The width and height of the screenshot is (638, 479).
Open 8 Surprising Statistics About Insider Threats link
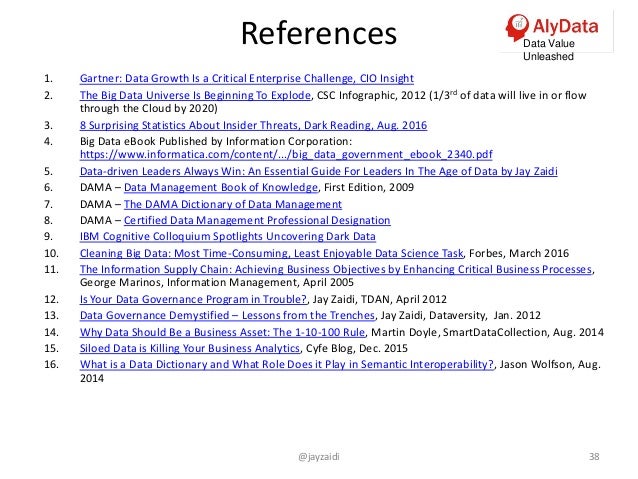(253, 125)
